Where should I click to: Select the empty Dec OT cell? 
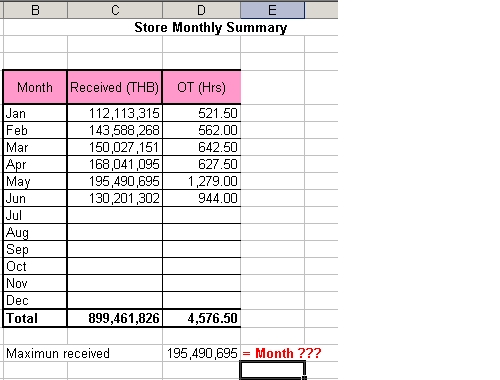click(201, 300)
